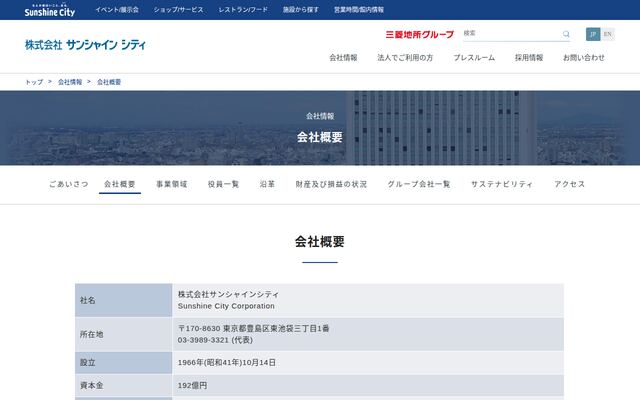Click the 会社概要 page heading
The height and width of the screenshot is (400, 640).
pyautogui.click(x=320, y=242)
